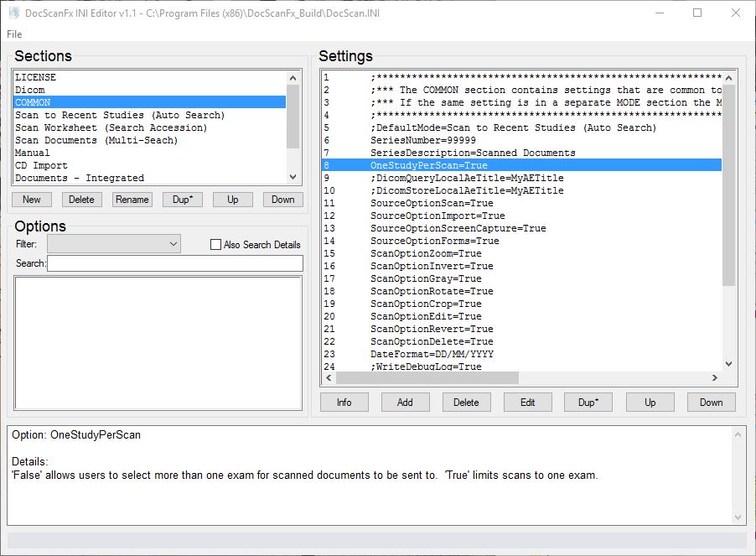Select SourceOptionScan=True line

coord(521,203)
